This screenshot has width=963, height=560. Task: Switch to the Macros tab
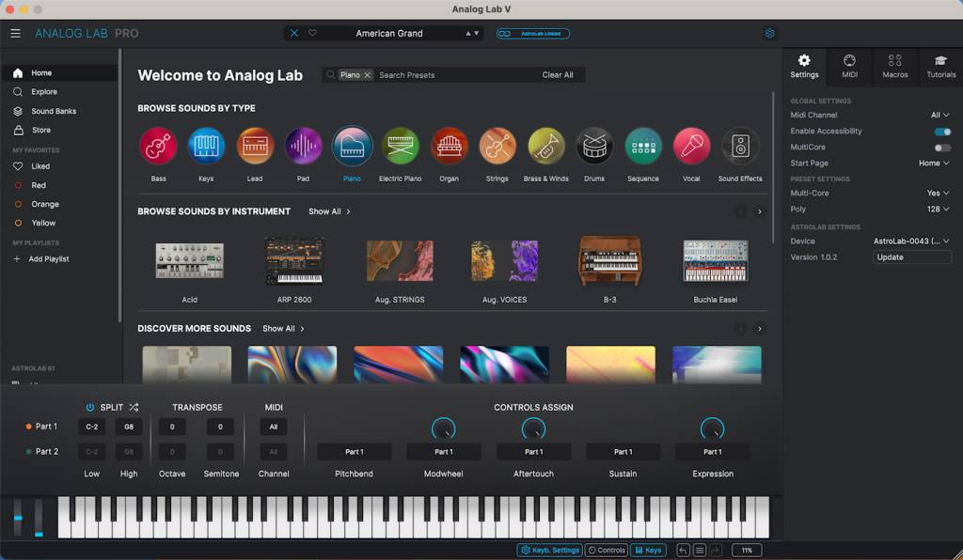click(x=894, y=65)
